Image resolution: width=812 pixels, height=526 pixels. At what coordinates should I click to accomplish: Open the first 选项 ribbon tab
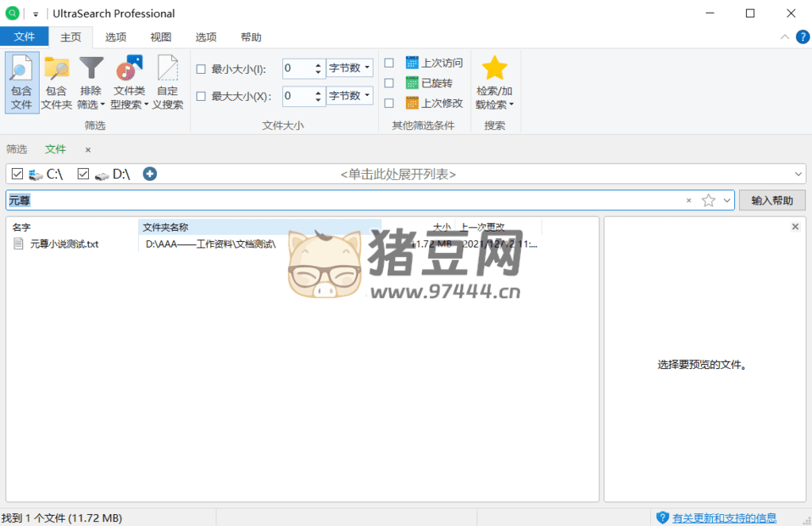coord(116,37)
